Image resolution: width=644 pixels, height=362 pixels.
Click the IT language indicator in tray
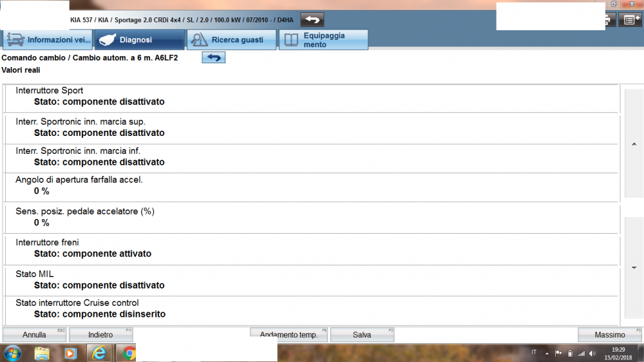click(534, 352)
